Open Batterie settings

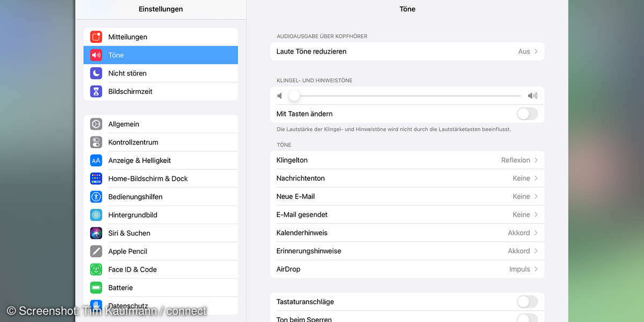coord(160,288)
